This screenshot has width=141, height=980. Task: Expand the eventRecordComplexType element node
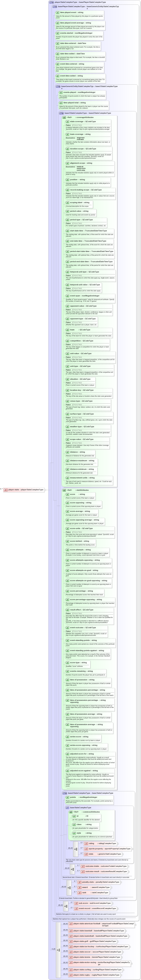118,909
